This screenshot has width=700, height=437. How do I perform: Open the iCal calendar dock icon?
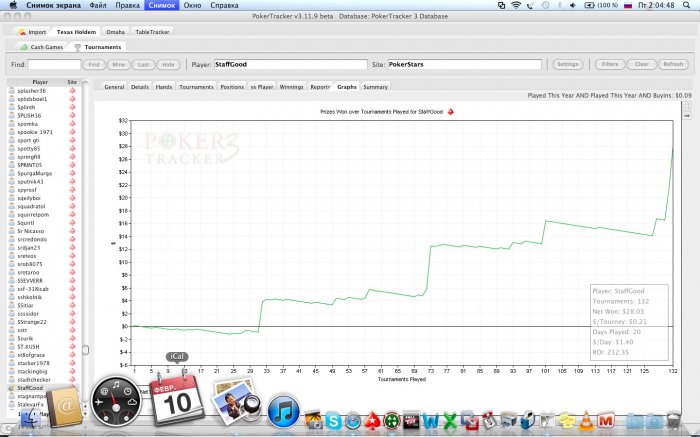coord(177,401)
